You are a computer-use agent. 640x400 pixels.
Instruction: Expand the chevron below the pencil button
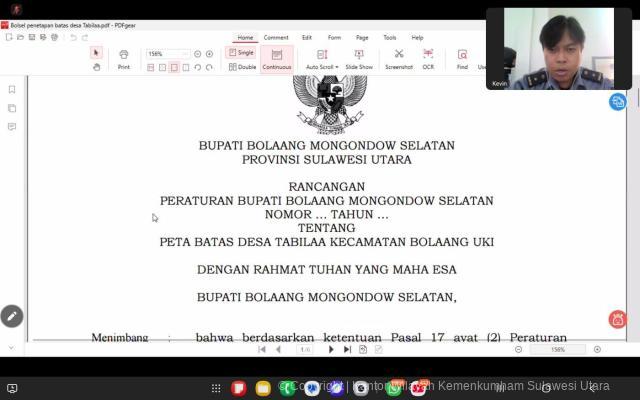click(11, 348)
